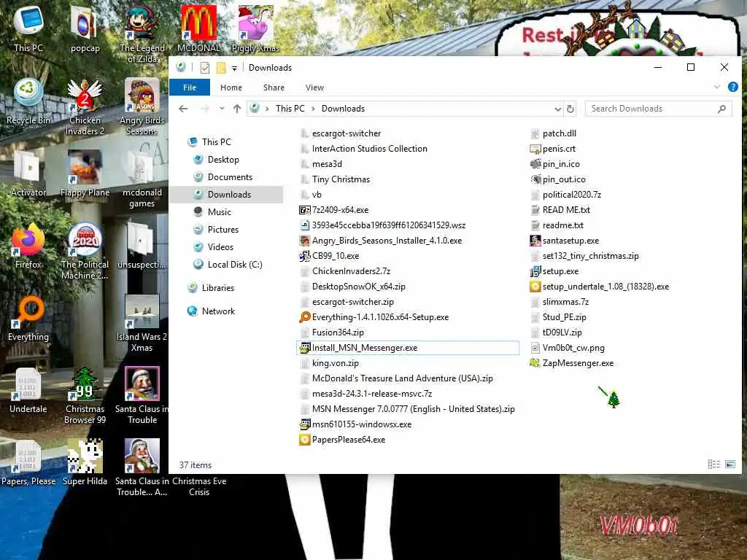This screenshot has height=560, width=747.
Task: Expand the ribbon chevron
Action: tap(717, 87)
